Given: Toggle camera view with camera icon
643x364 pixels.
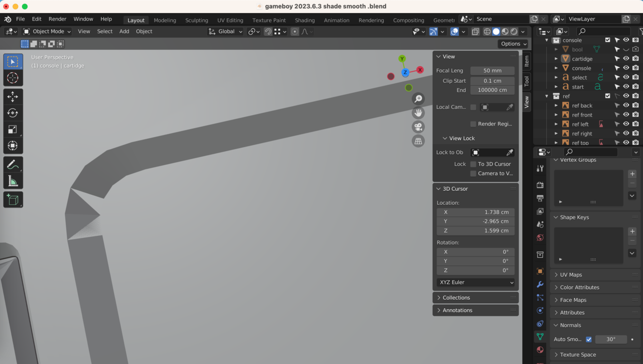Looking at the screenshot, I should pos(418,127).
